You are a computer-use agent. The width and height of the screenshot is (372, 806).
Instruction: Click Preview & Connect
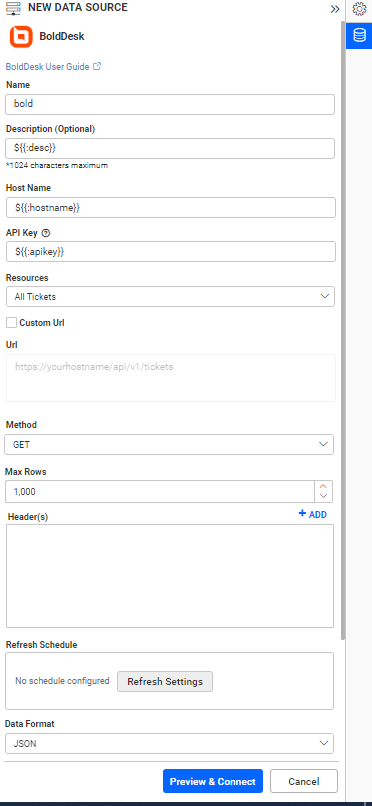pyautogui.click(x=213, y=781)
